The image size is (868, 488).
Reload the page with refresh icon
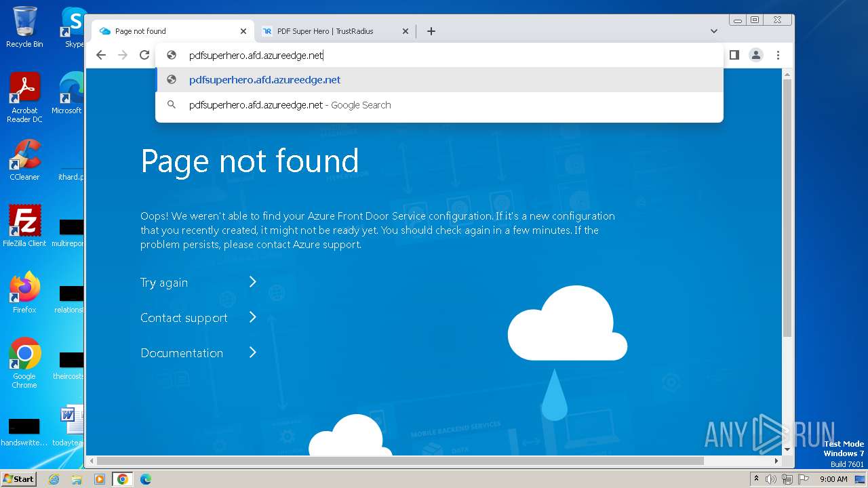click(144, 55)
